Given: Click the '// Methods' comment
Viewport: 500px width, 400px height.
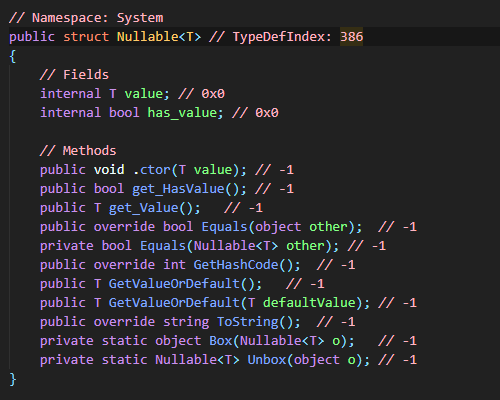Looking at the screenshot, I should click(78, 151).
